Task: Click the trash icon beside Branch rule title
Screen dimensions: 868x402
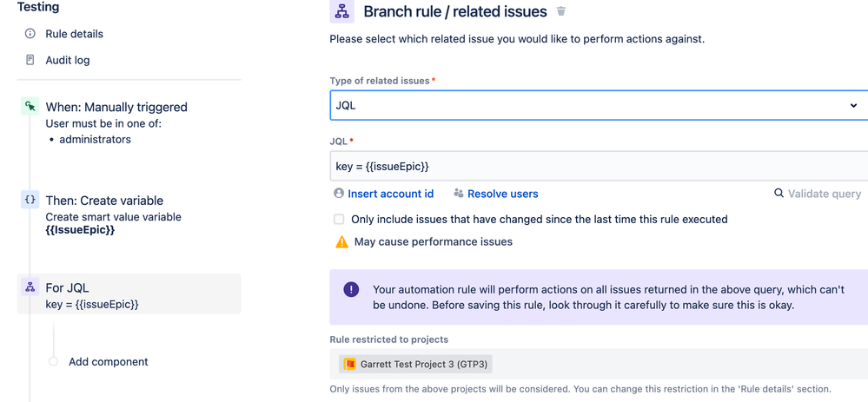Action: point(561,11)
